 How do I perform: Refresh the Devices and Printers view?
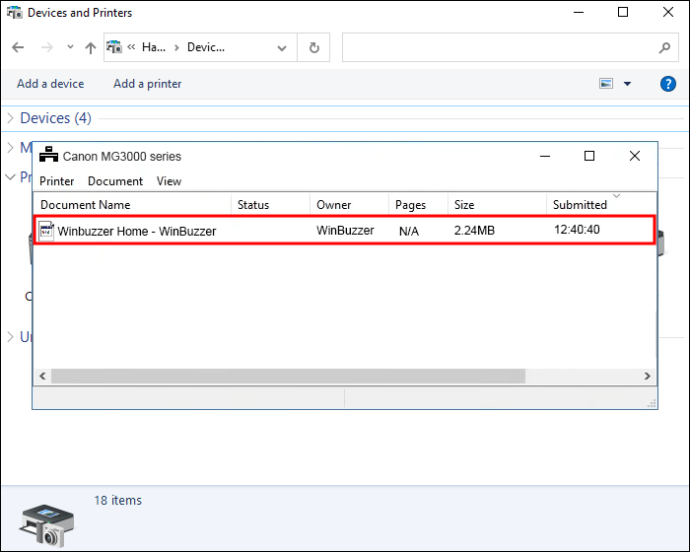point(314,48)
